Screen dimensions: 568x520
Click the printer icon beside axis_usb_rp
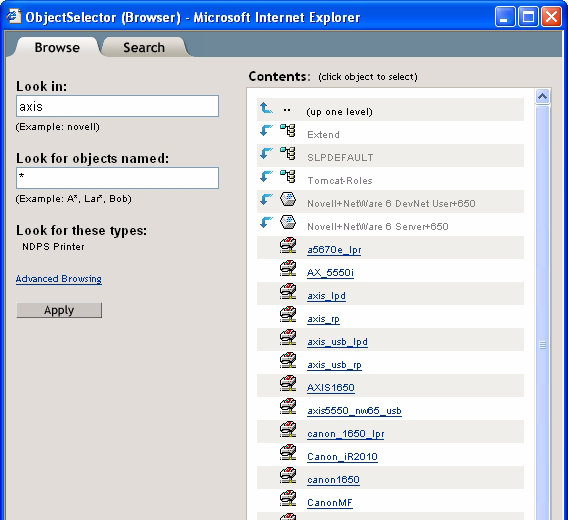pyautogui.click(x=288, y=360)
